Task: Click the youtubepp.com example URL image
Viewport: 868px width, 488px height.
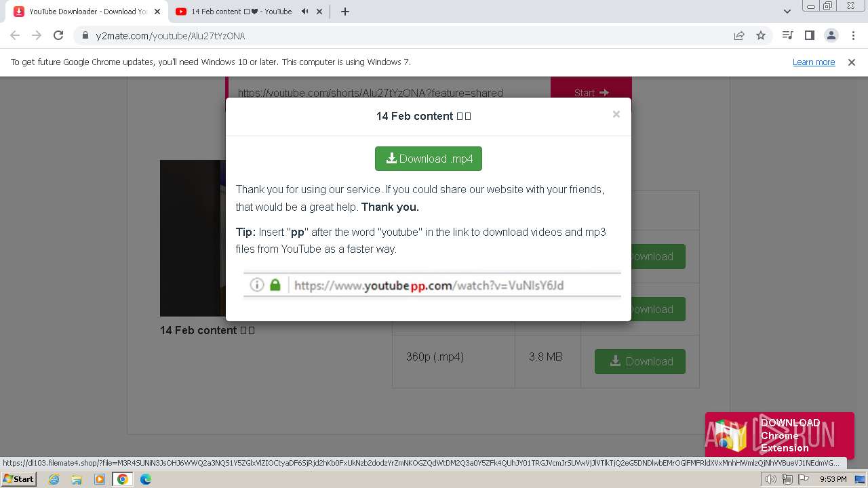Action: pyautogui.click(x=432, y=285)
